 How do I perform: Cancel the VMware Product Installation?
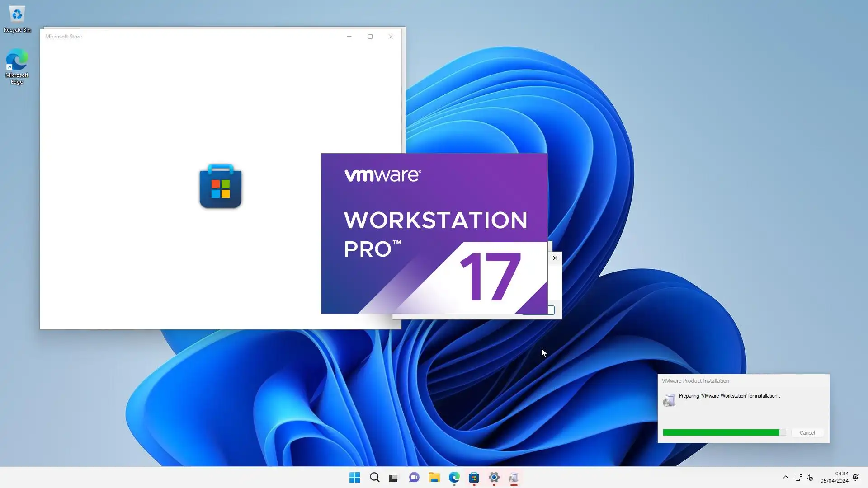[807, 433]
